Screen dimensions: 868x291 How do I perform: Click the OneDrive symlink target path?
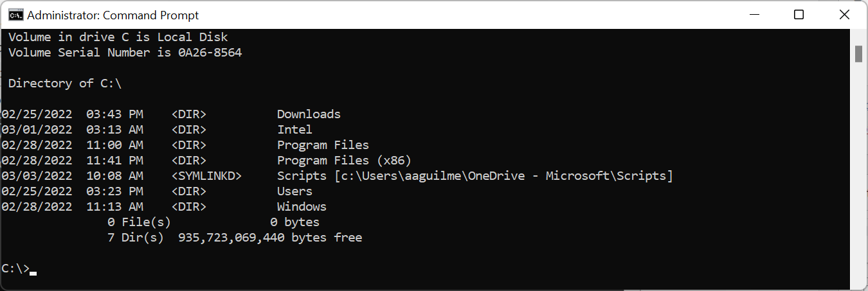(503, 176)
